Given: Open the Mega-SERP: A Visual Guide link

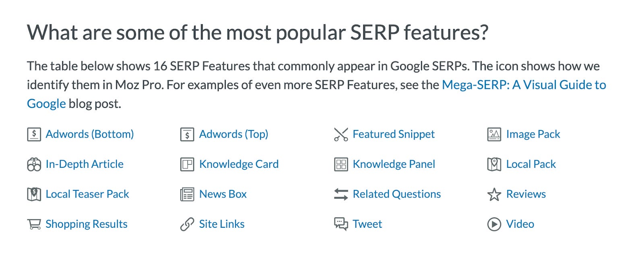Looking at the screenshot, I should 523,85.
